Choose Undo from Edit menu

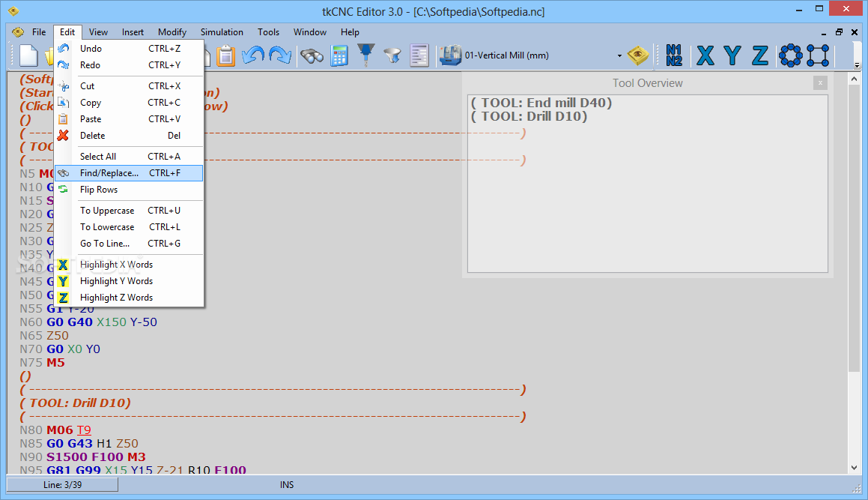tap(129, 49)
